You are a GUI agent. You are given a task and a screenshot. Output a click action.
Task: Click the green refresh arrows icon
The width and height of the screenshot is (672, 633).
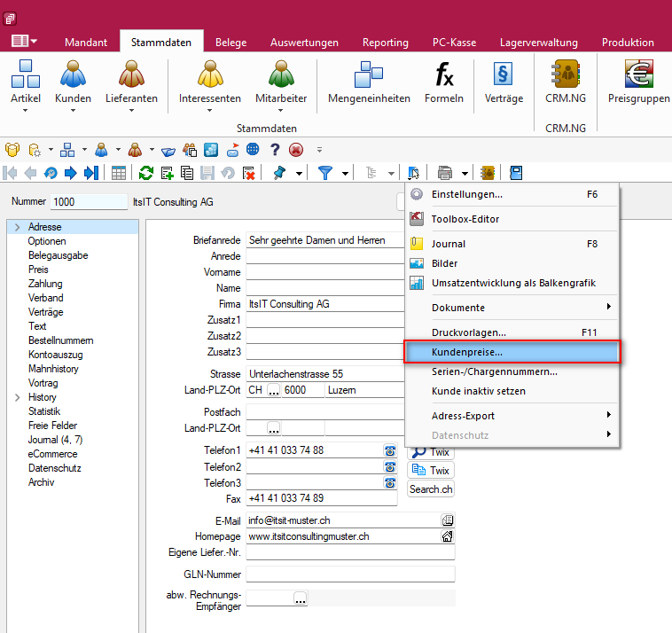click(x=146, y=173)
